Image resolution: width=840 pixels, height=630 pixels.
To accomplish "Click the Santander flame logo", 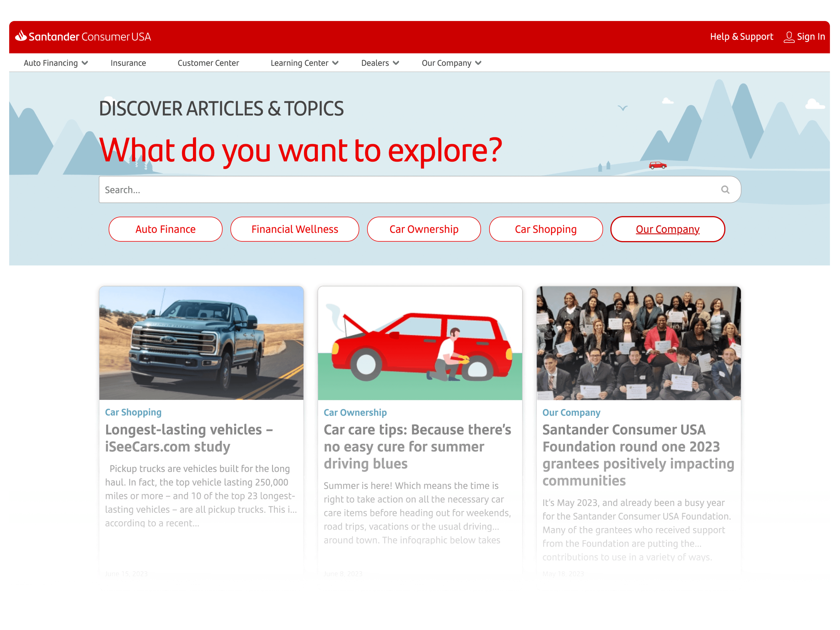I will coord(21,36).
